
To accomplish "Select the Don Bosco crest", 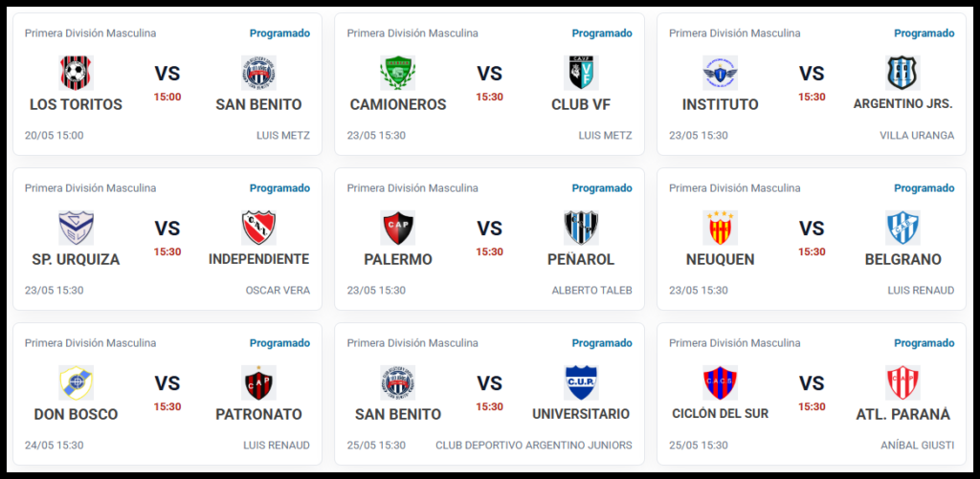I will tap(77, 382).
